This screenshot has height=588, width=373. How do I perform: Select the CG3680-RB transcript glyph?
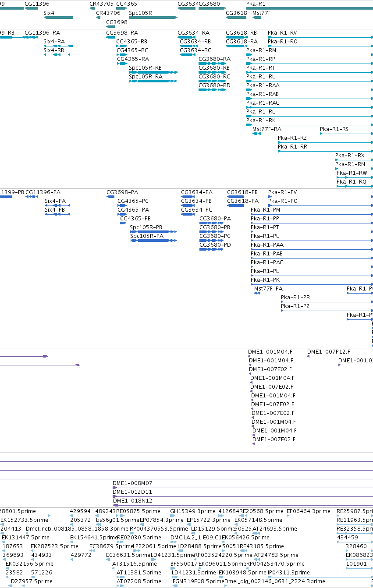[212, 72]
